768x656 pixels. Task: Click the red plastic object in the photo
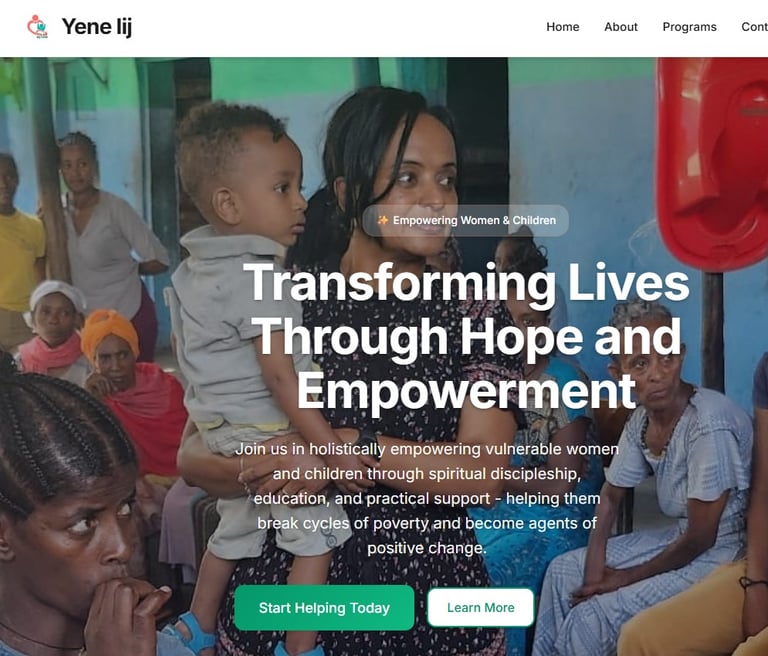click(712, 163)
